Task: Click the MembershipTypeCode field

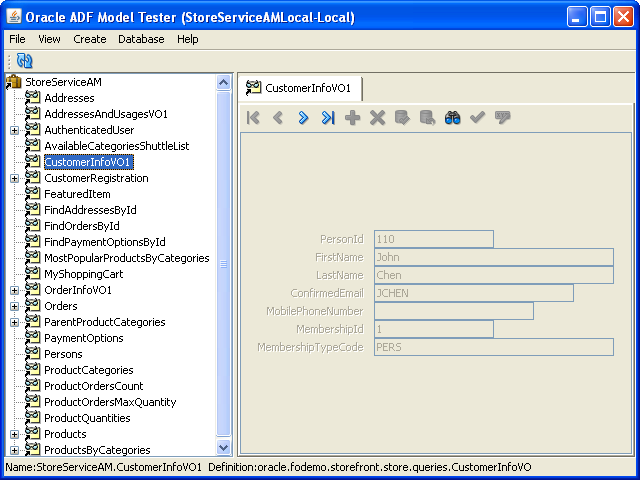Action: pos(494,347)
